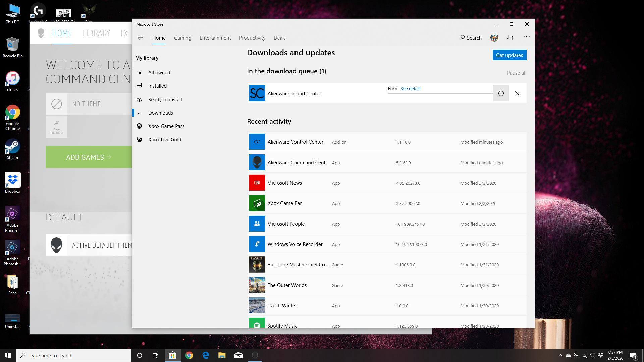Open the See details error link
The width and height of the screenshot is (644, 362).
(411, 89)
